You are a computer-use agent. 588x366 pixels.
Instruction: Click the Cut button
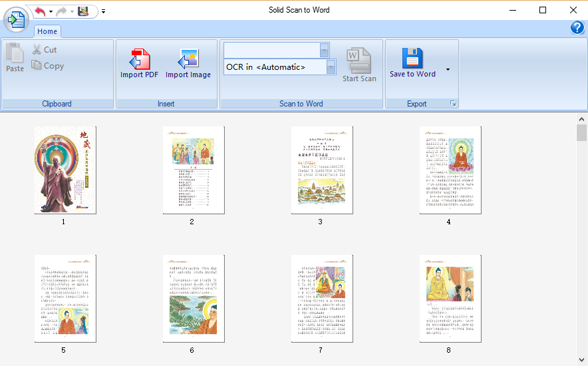pyautogui.click(x=45, y=50)
